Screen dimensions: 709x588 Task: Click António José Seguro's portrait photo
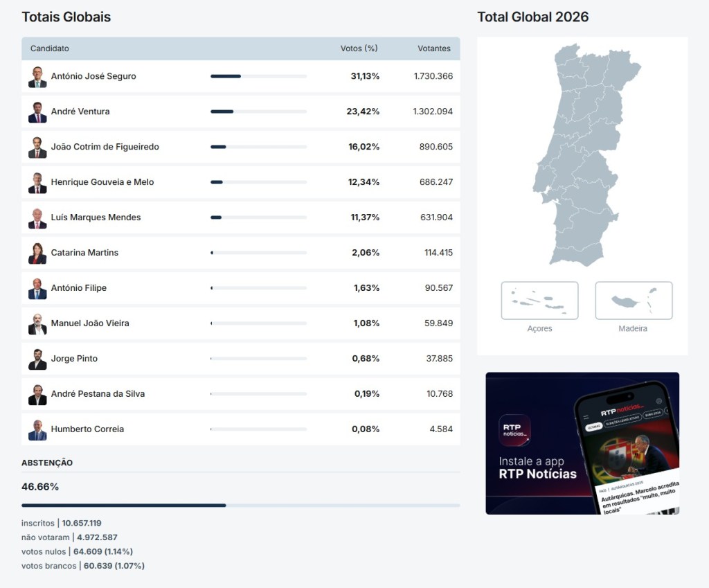coord(37,77)
